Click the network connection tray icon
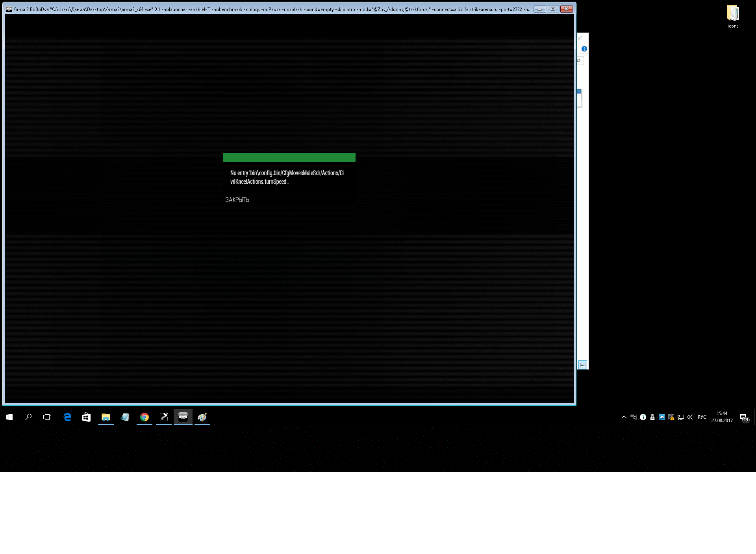Viewport: 756px width, 554px height. (681, 417)
